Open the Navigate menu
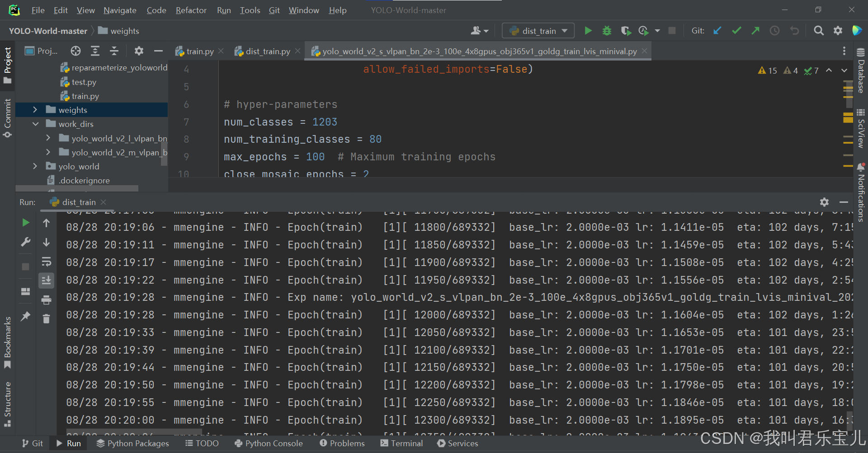This screenshot has height=453, width=868. coord(120,10)
